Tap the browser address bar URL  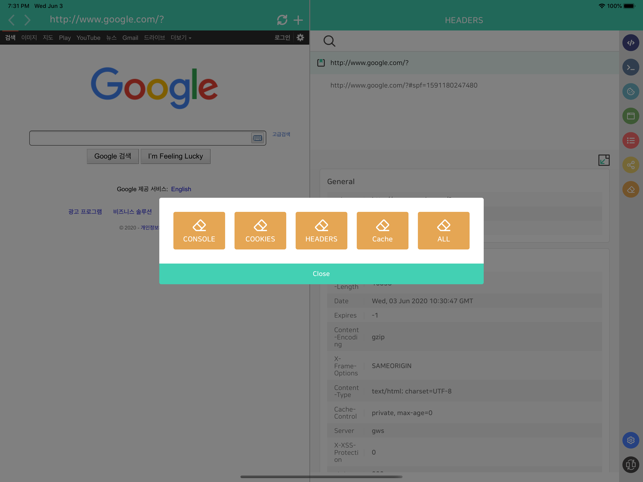[107, 19]
